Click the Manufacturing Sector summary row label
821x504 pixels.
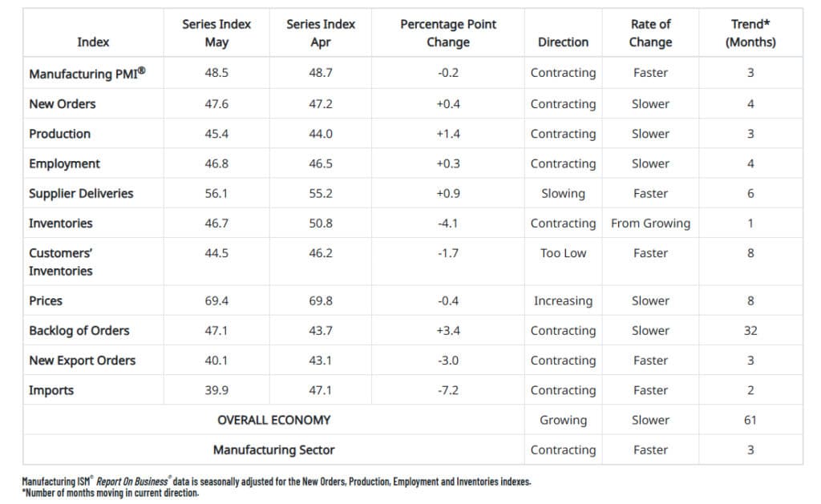coord(273,450)
